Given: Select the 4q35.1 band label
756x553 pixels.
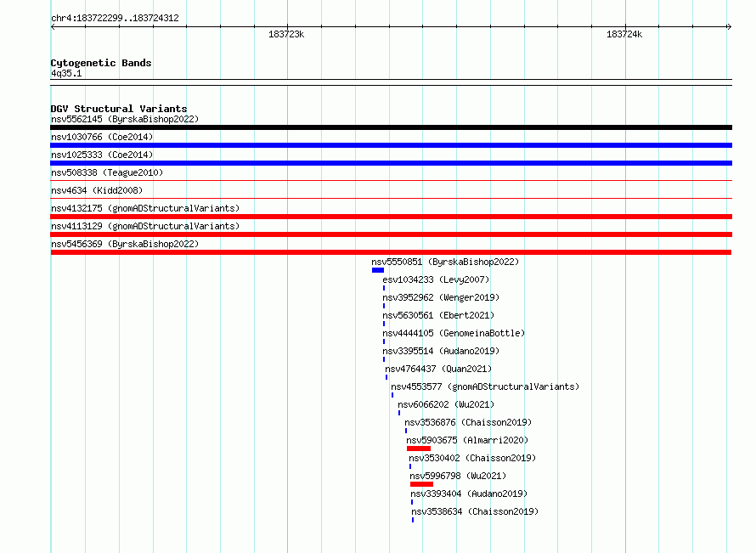Looking at the screenshot, I should point(66,73).
